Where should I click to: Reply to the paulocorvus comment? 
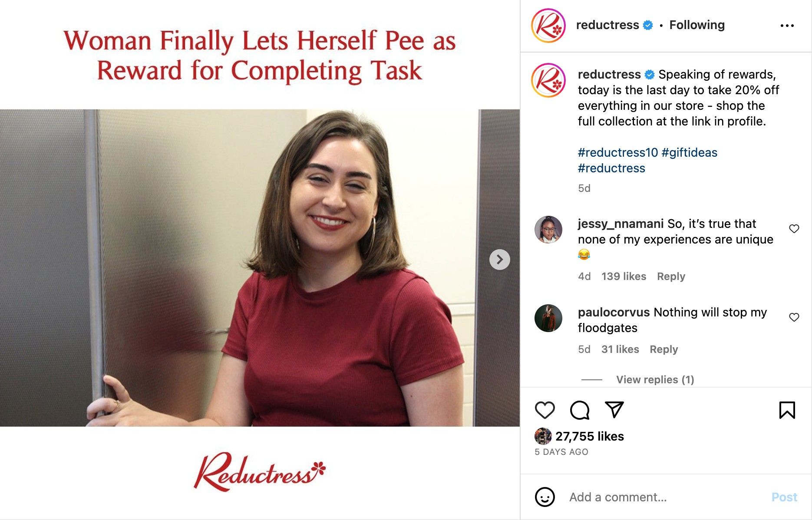point(663,349)
